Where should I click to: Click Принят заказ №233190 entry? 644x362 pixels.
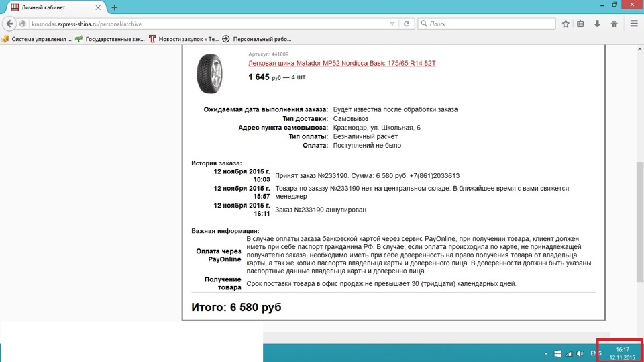pyautogui.click(x=367, y=176)
